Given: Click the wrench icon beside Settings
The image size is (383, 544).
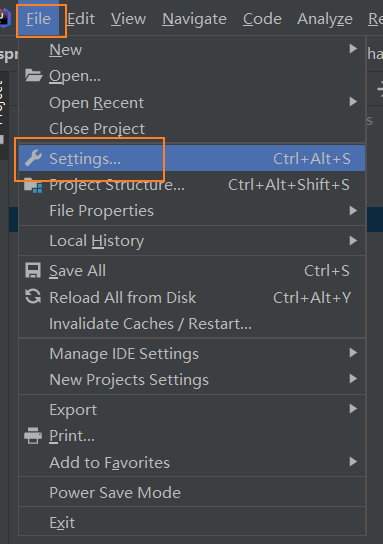Looking at the screenshot, I should click(33, 158).
